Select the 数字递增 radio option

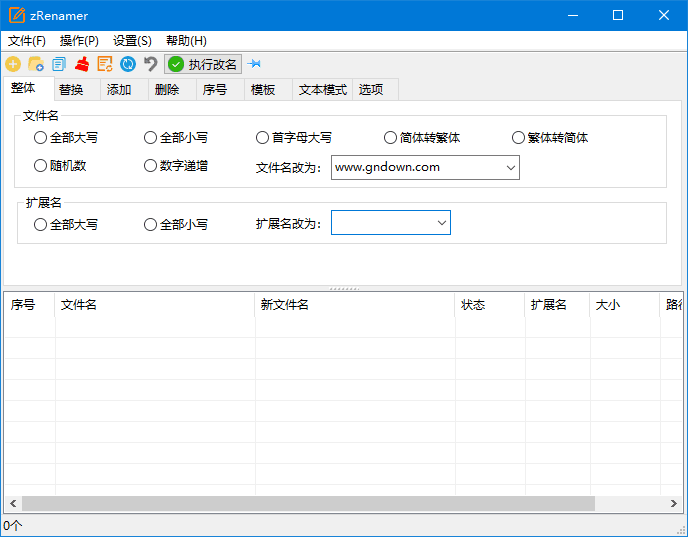(151, 166)
